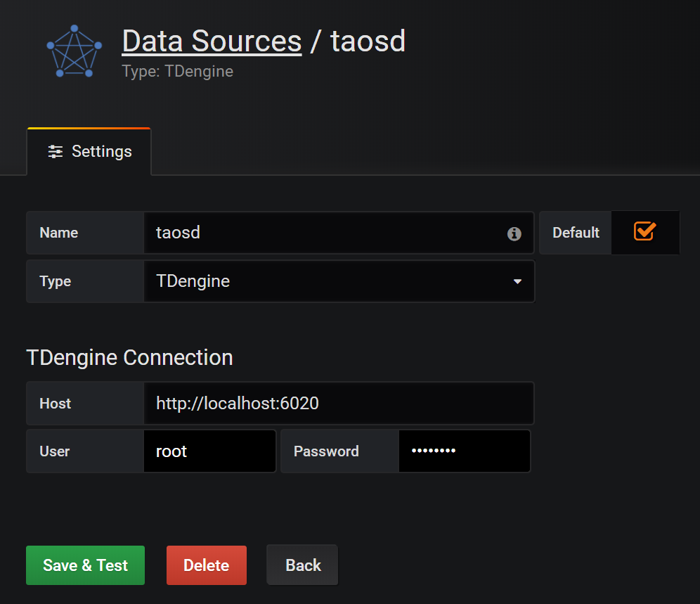This screenshot has height=604, width=700.
Task: Click the Back button
Action: [303, 565]
